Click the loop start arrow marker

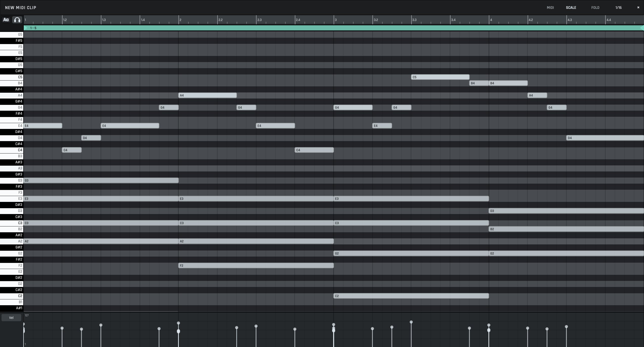coord(26,28)
